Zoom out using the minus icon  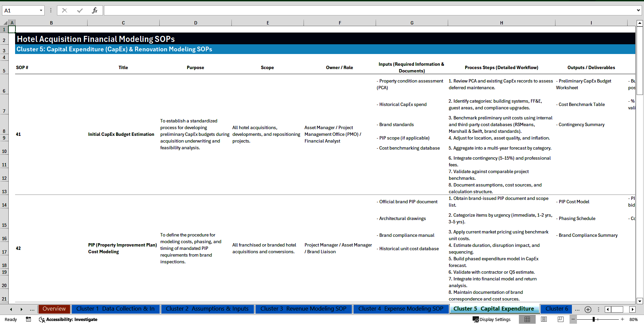pos(573,319)
